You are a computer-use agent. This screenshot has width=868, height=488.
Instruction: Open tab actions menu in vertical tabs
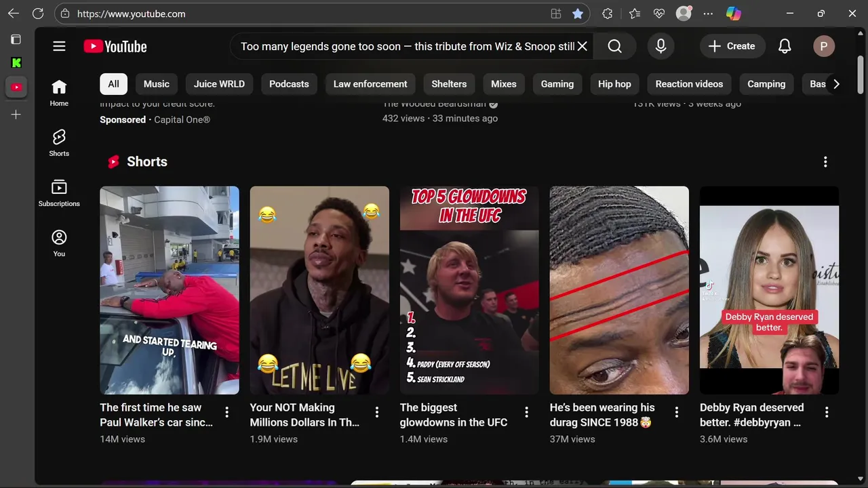click(16, 39)
